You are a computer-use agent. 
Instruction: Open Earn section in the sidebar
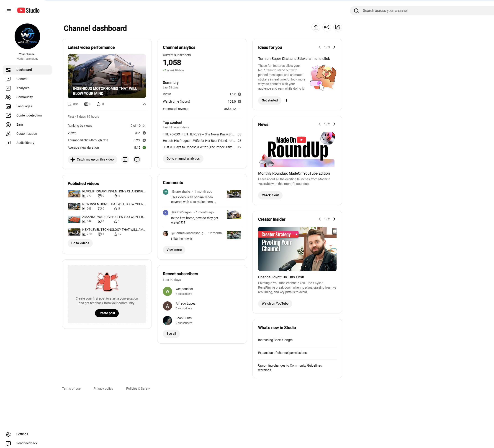27,124
